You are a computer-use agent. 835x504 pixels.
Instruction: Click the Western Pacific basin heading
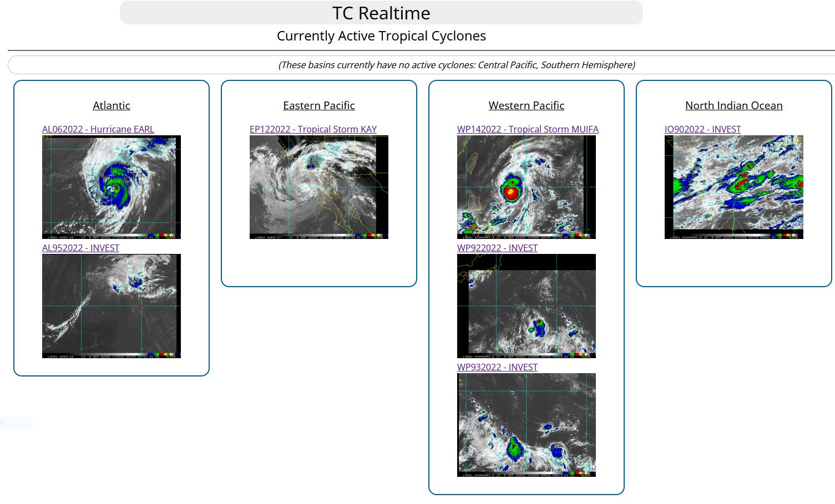pos(527,105)
